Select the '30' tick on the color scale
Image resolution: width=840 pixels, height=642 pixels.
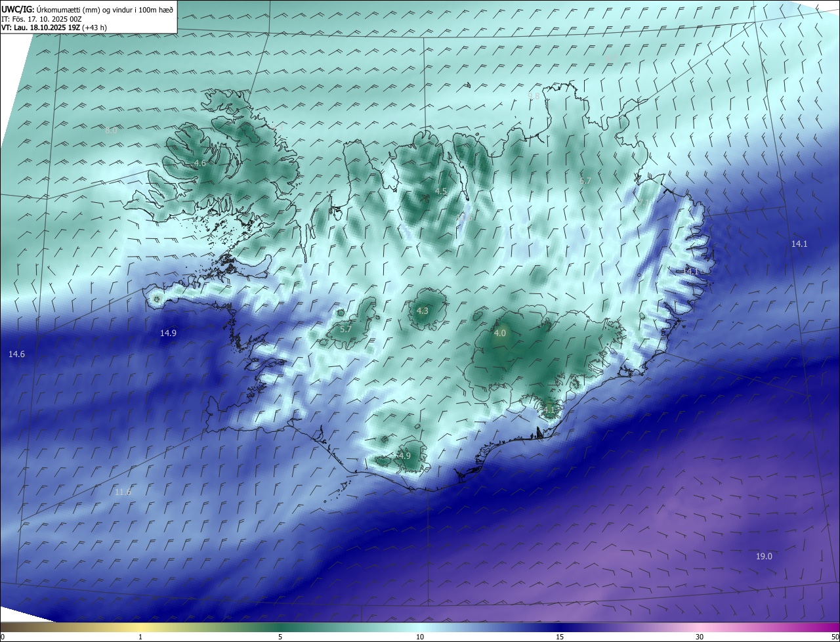[x=700, y=637]
